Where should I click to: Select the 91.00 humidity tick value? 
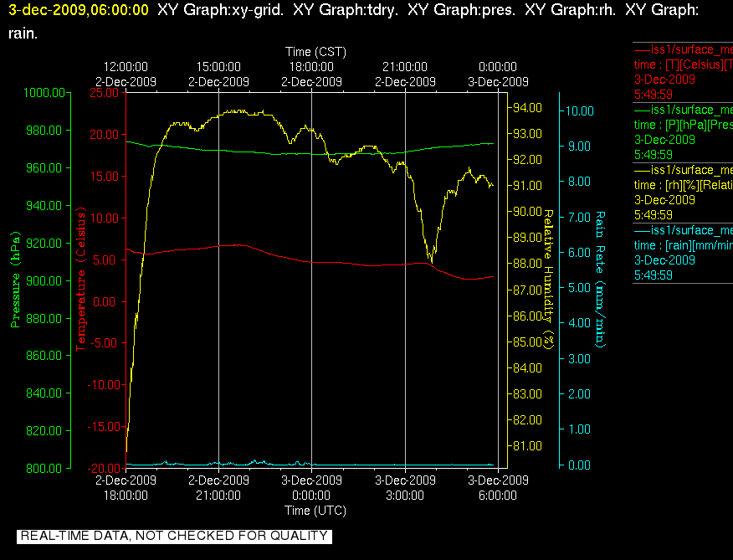527,186
